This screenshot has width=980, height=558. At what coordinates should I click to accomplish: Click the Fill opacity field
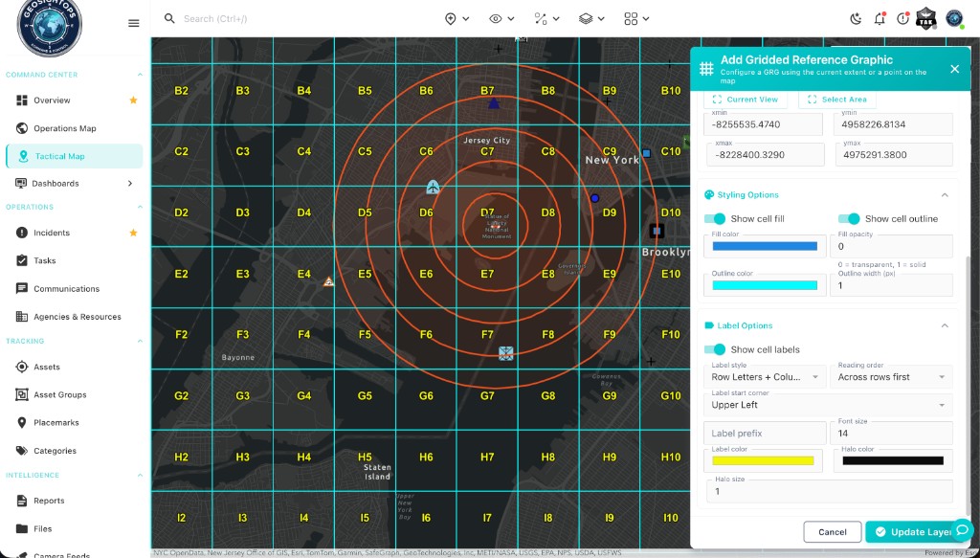coord(891,246)
